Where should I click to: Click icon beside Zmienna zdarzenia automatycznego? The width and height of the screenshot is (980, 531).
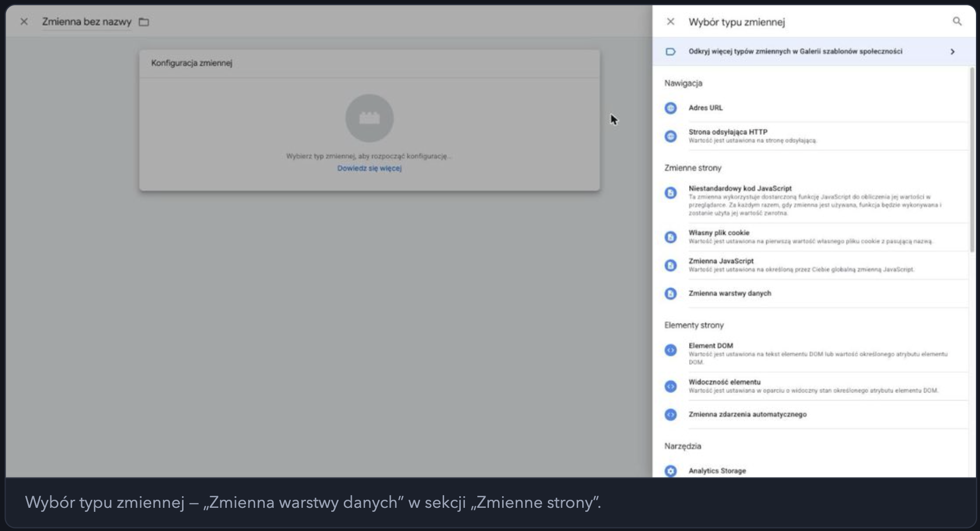[x=670, y=414]
